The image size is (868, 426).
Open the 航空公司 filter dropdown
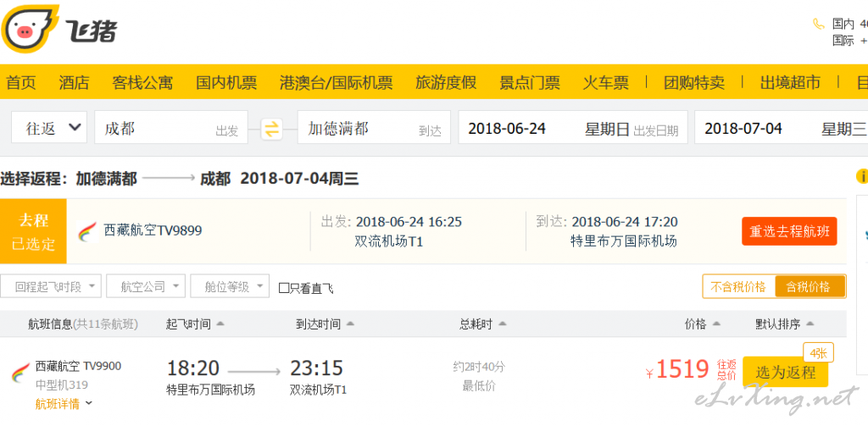146,286
